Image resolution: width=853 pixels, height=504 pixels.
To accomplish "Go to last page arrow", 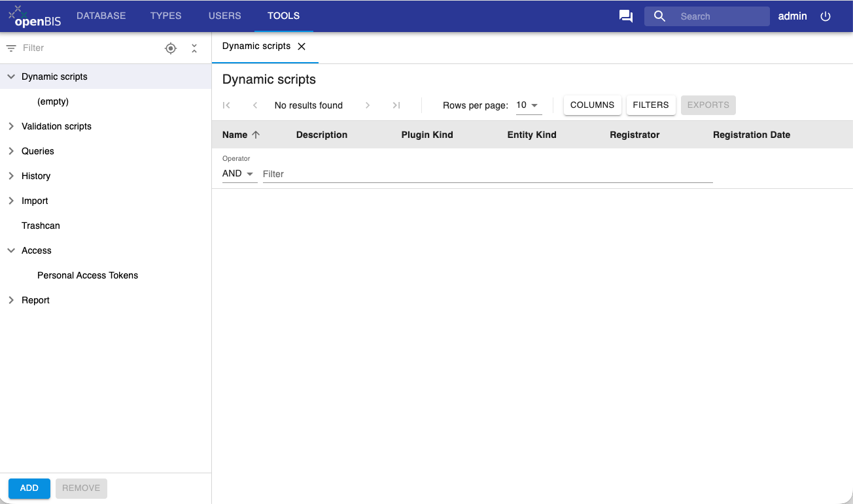I will 396,105.
